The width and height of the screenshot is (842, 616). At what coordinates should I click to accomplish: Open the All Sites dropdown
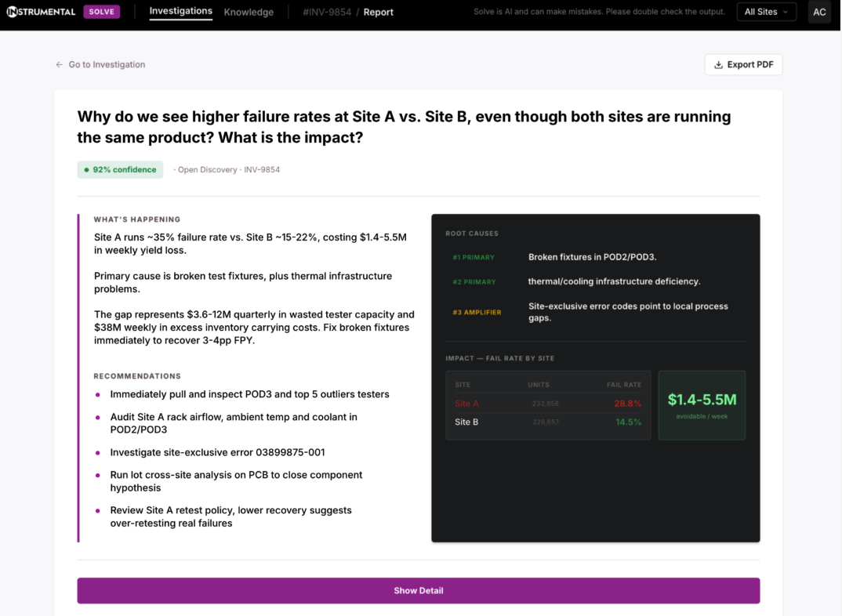[x=766, y=12]
